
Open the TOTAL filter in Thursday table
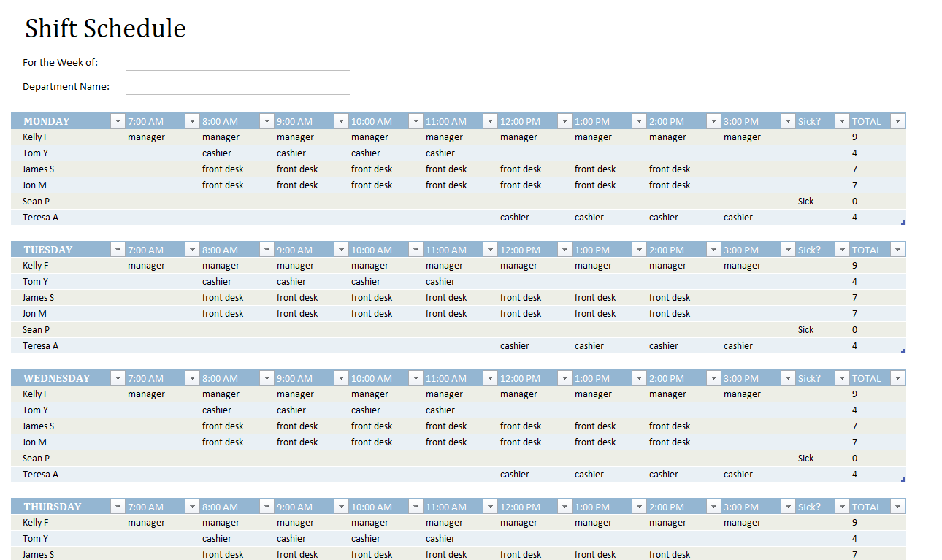(x=898, y=507)
